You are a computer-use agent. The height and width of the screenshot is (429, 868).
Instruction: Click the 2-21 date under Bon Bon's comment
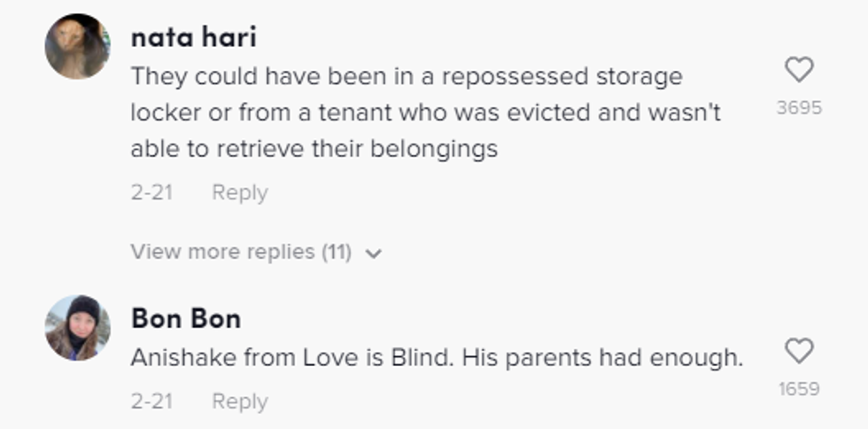click(x=151, y=401)
